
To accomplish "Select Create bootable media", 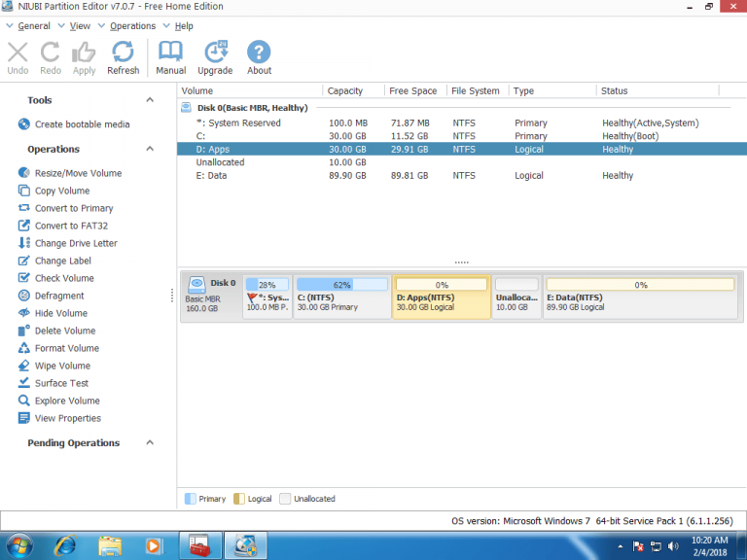I will click(74, 124).
